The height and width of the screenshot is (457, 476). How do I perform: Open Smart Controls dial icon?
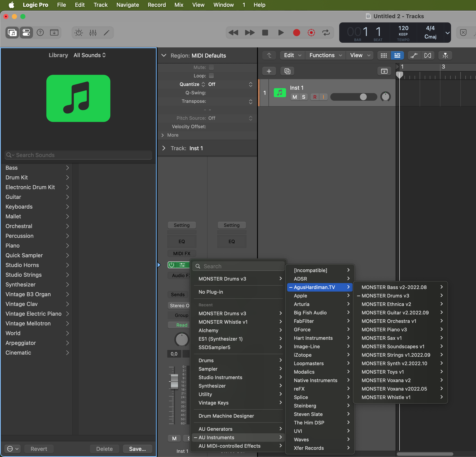tap(79, 33)
